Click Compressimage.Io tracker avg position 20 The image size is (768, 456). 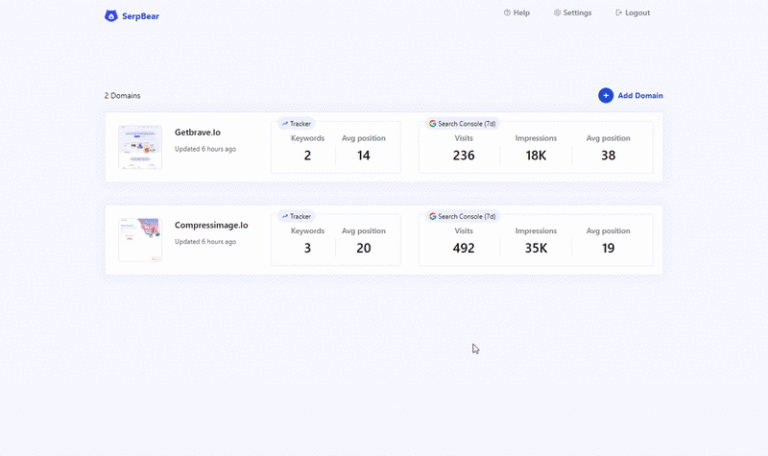[x=363, y=248]
